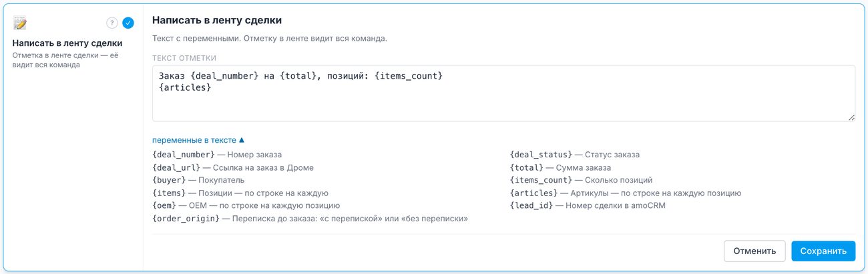Collapse the 'переменные в тексте' list
Image resolution: width=868 pixels, height=274 pixels.
coord(198,140)
